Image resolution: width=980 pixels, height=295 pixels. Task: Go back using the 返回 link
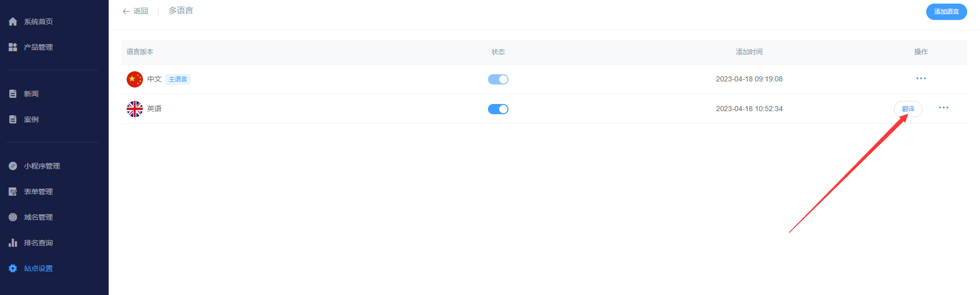[x=135, y=11]
